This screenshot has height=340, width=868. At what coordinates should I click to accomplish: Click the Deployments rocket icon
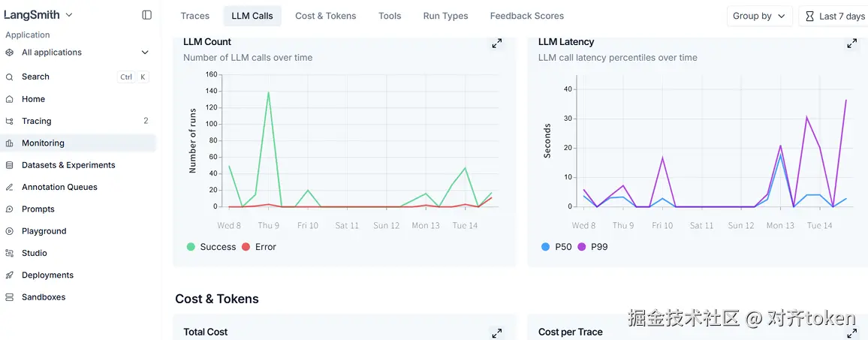10,275
